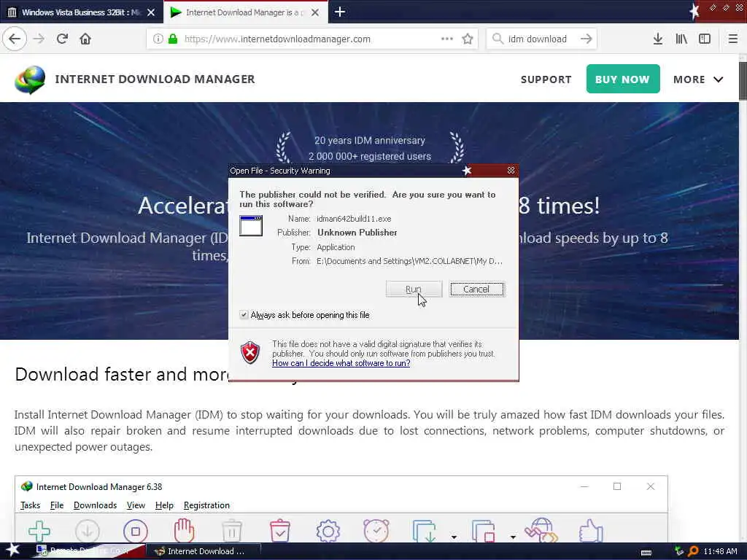Toggle the browser sidebar view

(x=705, y=39)
